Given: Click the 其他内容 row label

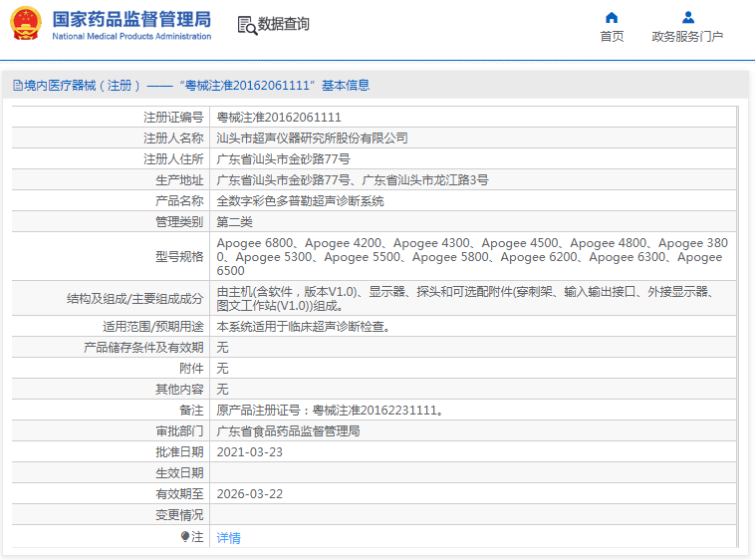Looking at the screenshot, I should click(x=179, y=389).
